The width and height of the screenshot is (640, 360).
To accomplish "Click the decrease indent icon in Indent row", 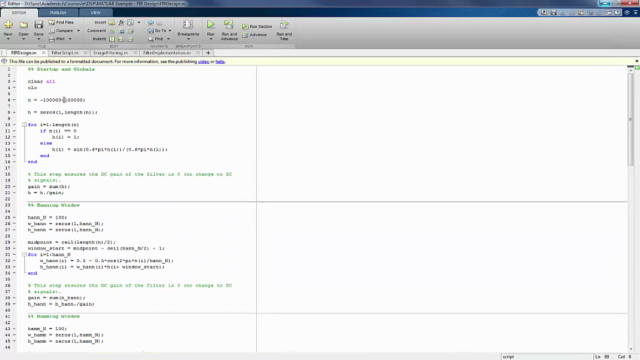I will 130,39.
